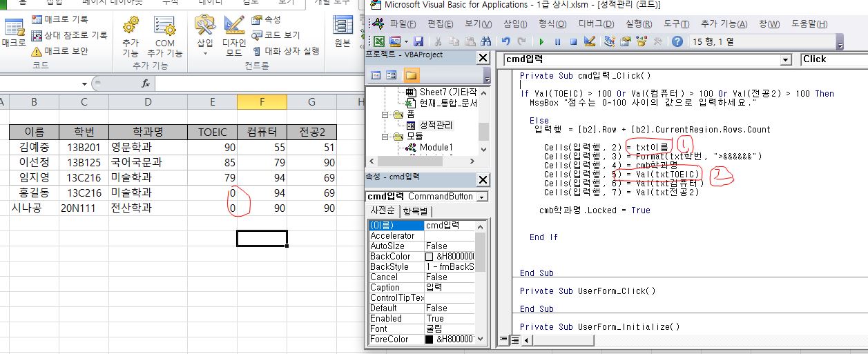Save the project with the floppy disk icon
Screen dimensions: 868x354
[418, 42]
